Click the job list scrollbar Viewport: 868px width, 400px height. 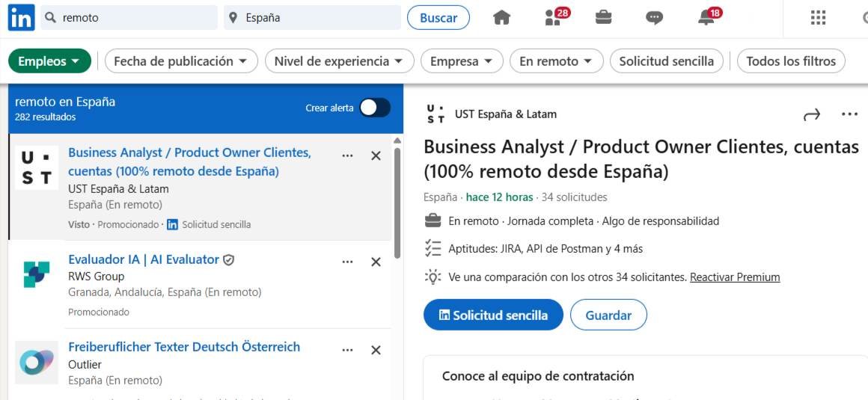click(397, 203)
